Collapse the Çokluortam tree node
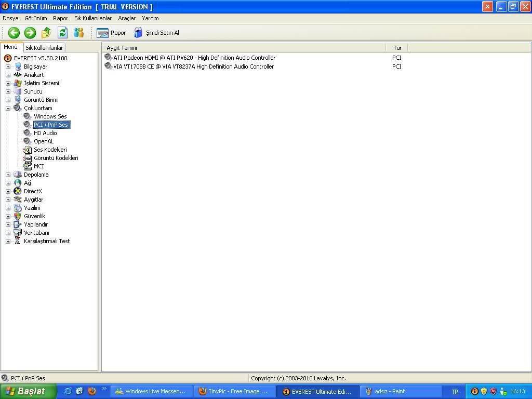Image resolution: width=532 pixels, height=399 pixels. 8,108
